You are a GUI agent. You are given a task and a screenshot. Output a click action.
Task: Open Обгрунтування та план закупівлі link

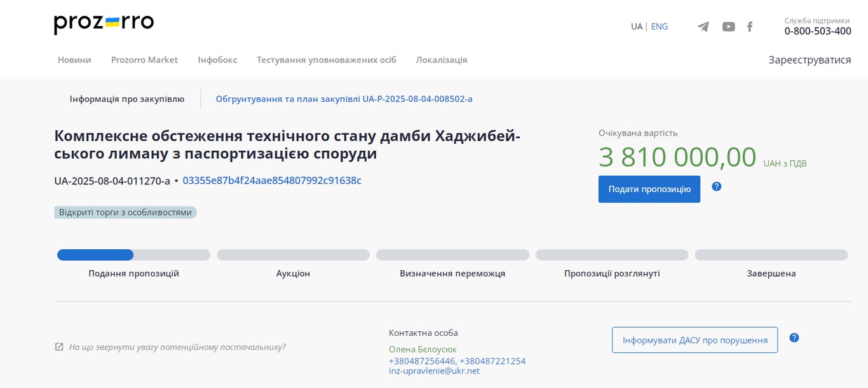pyautogui.click(x=344, y=99)
